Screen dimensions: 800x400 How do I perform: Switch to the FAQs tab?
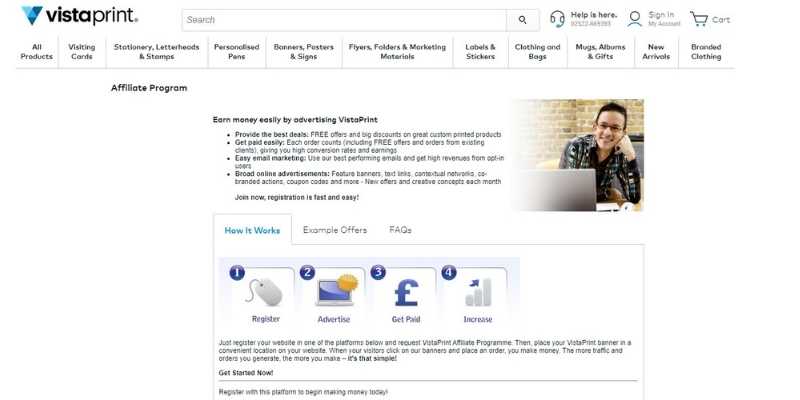400,230
